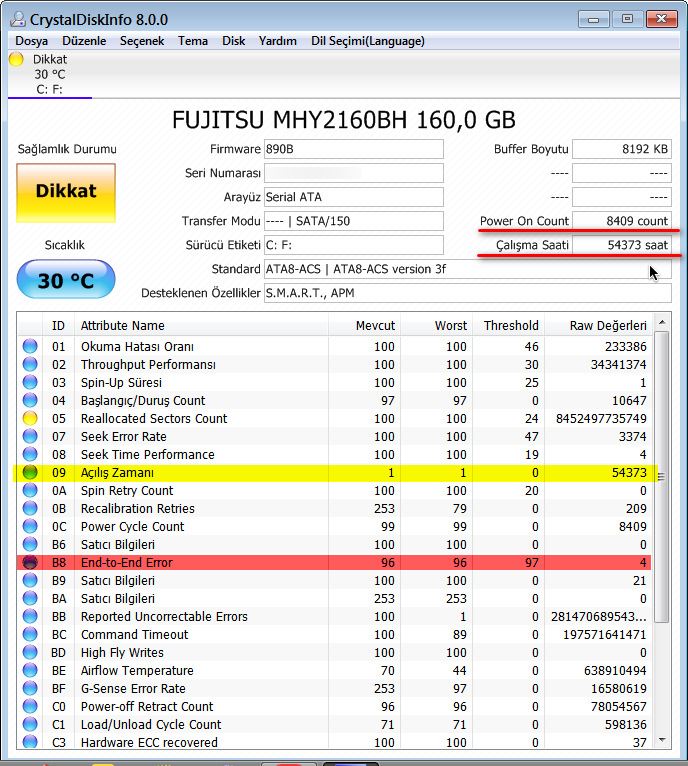Click the Attribute Name column header
This screenshot has height=766, width=688.
201,325
